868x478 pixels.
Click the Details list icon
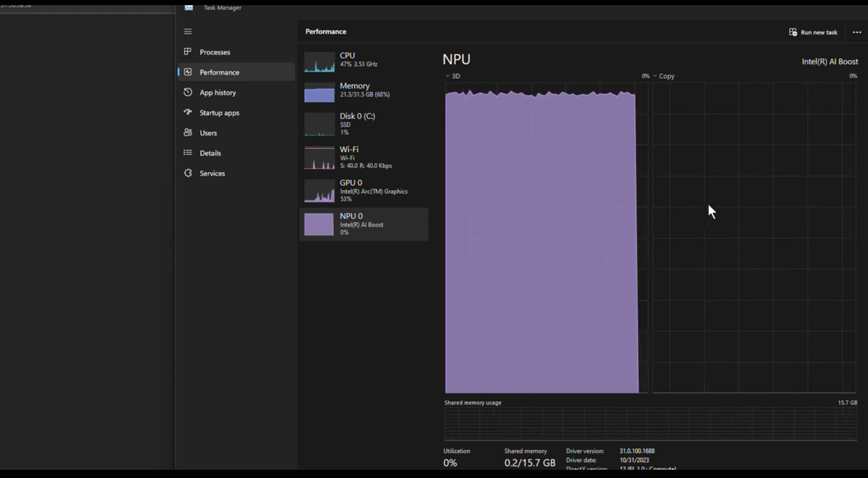188,152
